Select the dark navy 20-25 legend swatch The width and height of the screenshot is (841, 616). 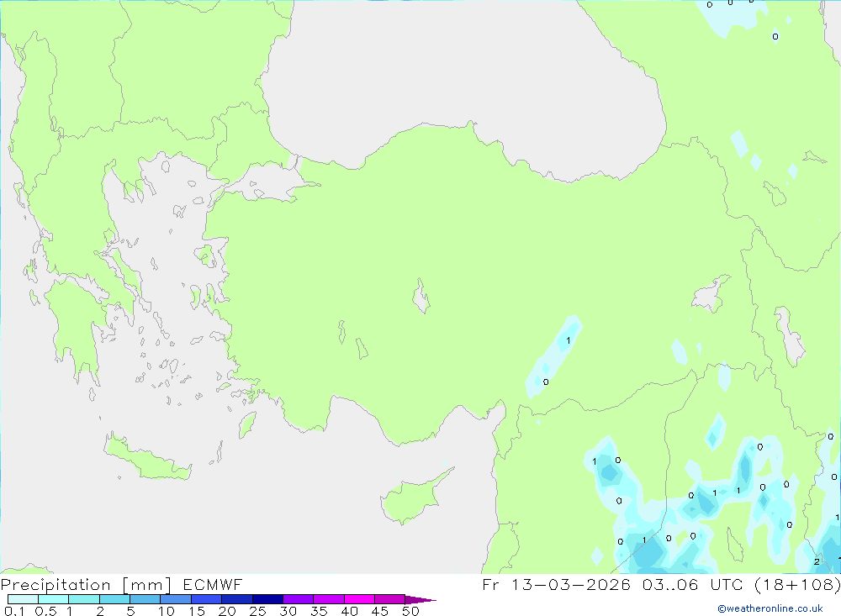(237, 599)
